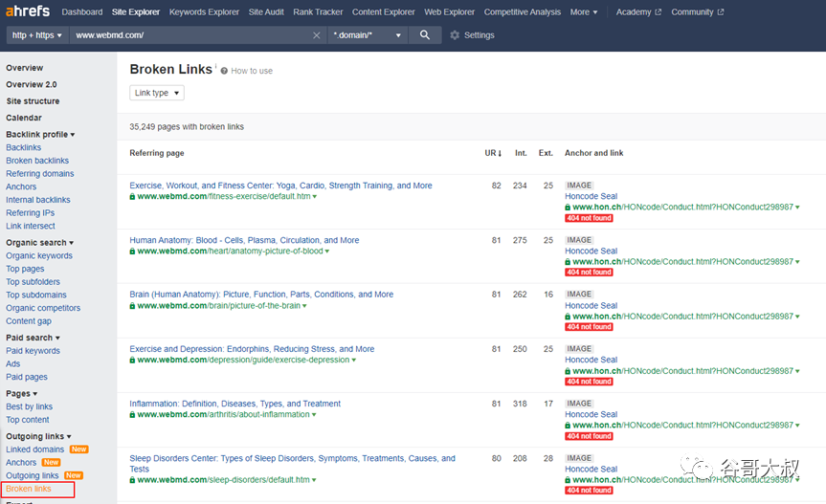Select Broken links in sidebar

[x=29, y=489]
